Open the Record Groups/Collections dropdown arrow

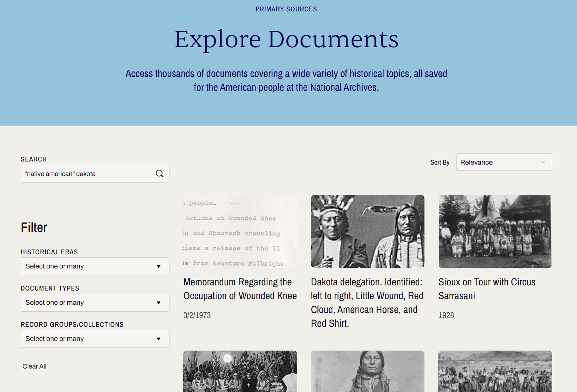point(158,339)
